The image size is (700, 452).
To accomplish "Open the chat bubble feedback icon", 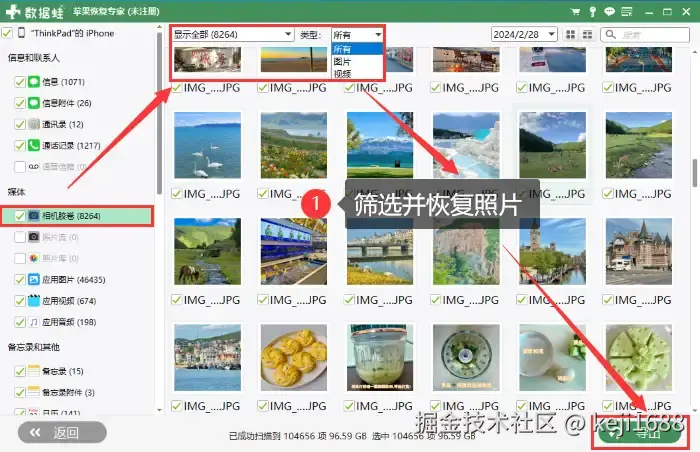I will pyautogui.click(x=609, y=12).
